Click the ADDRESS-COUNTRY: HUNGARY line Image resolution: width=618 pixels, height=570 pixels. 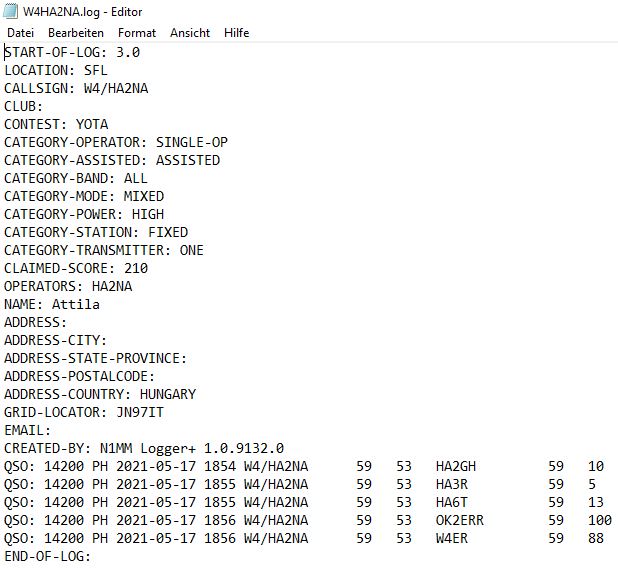point(100,394)
